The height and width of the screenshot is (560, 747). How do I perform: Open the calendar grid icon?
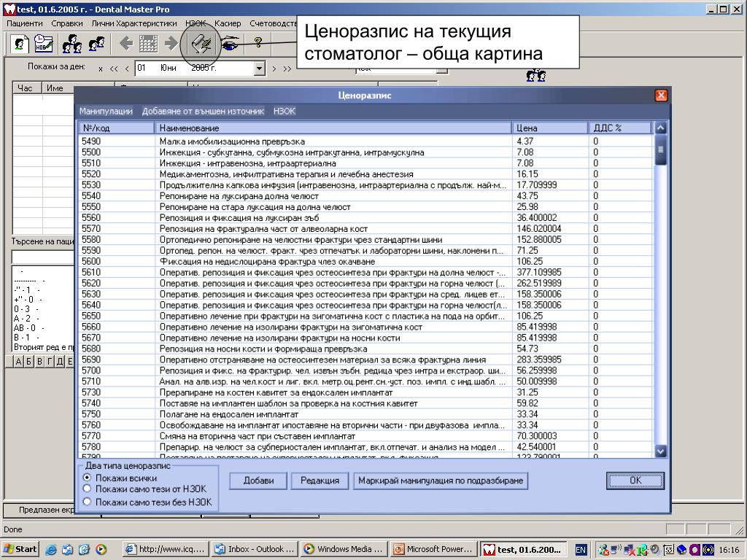click(148, 44)
